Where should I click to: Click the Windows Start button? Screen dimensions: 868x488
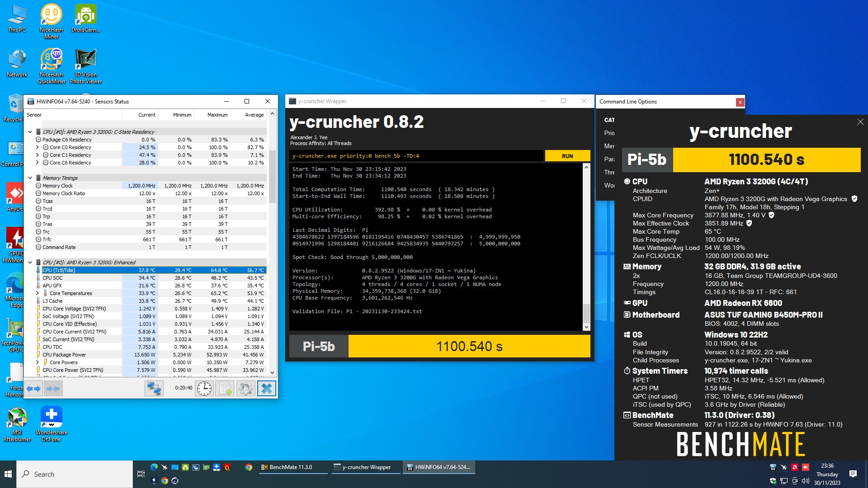coord(8,474)
